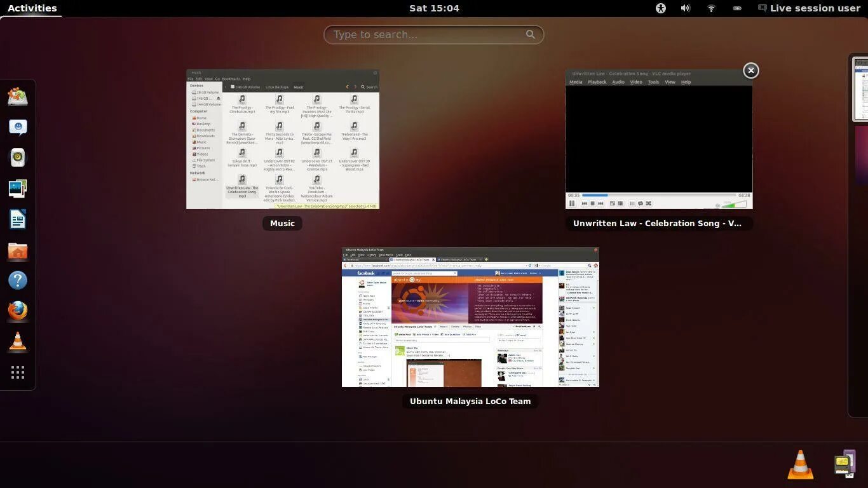Open the Live session user menu
This screenshot has height=488, width=868.
(809, 8)
